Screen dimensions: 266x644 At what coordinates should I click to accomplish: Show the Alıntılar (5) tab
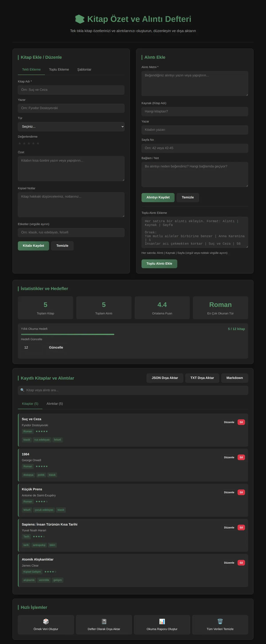(55, 404)
